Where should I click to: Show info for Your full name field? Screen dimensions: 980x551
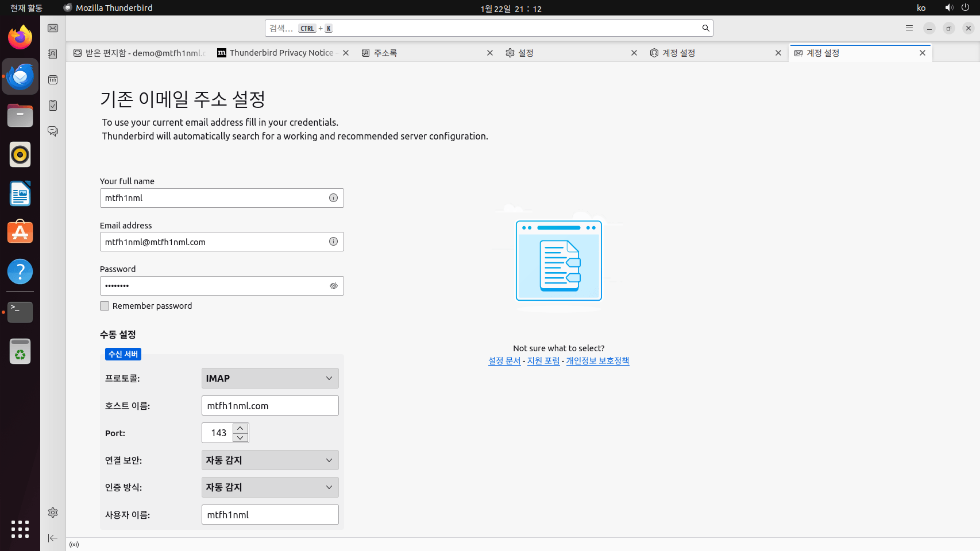coord(333,198)
